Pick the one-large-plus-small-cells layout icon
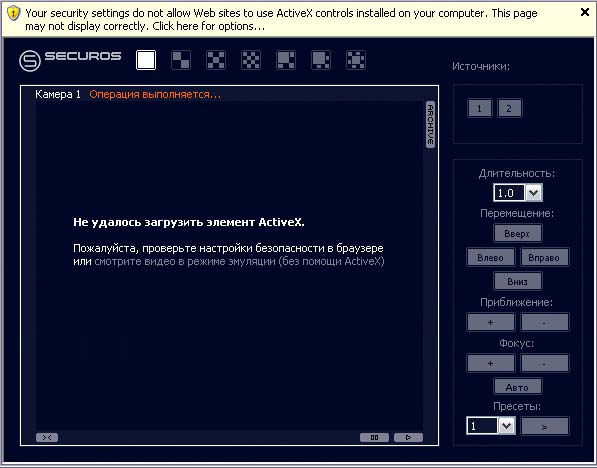The image size is (597, 468). point(286,60)
